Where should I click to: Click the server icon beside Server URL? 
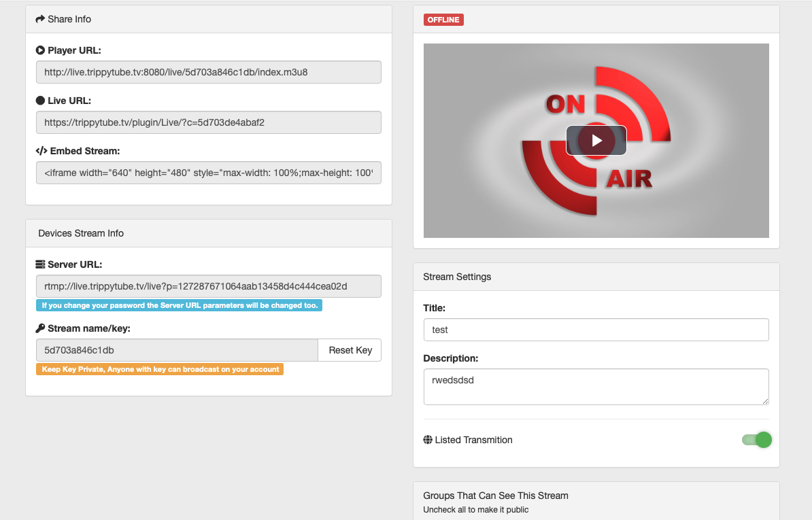[x=40, y=264]
